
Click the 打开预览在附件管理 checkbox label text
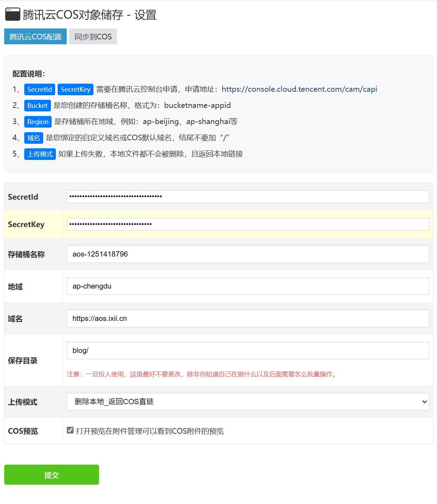150,431
